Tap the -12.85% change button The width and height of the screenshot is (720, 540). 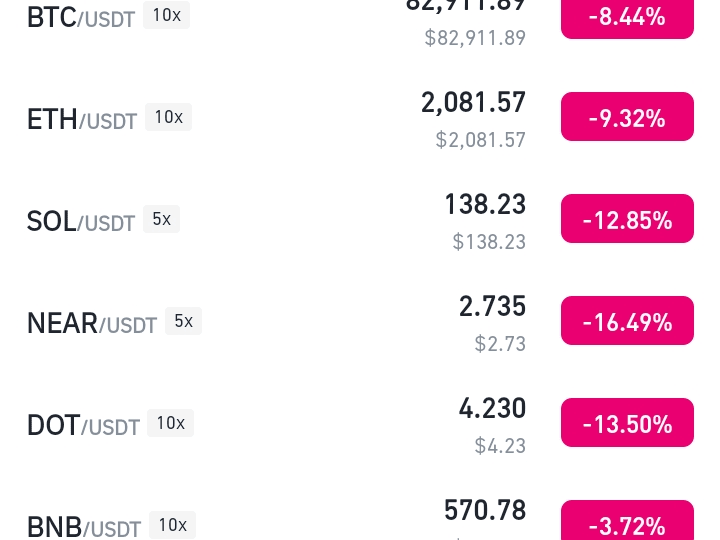pos(627,219)
